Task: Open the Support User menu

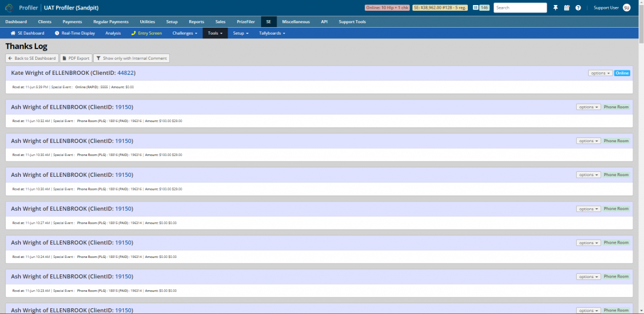Action: click(606, 8)
